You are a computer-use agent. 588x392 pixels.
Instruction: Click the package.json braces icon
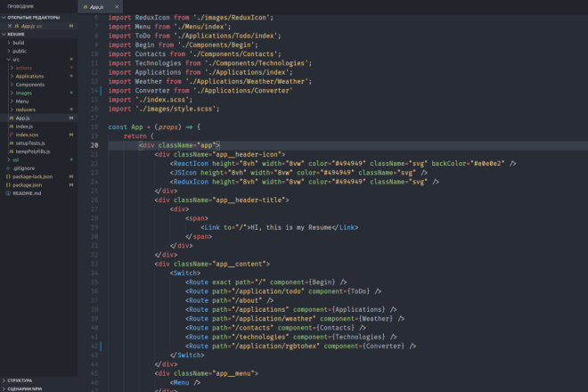point(8,185)
